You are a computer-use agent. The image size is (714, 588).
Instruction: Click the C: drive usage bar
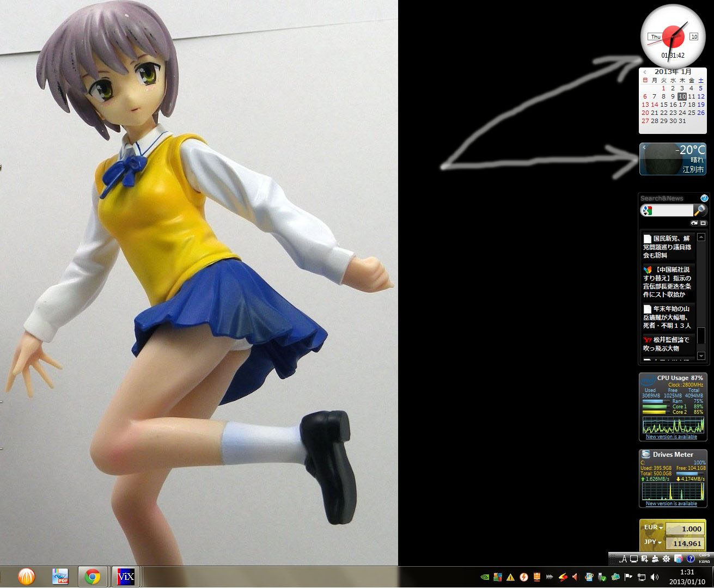(x=690, y=474)
